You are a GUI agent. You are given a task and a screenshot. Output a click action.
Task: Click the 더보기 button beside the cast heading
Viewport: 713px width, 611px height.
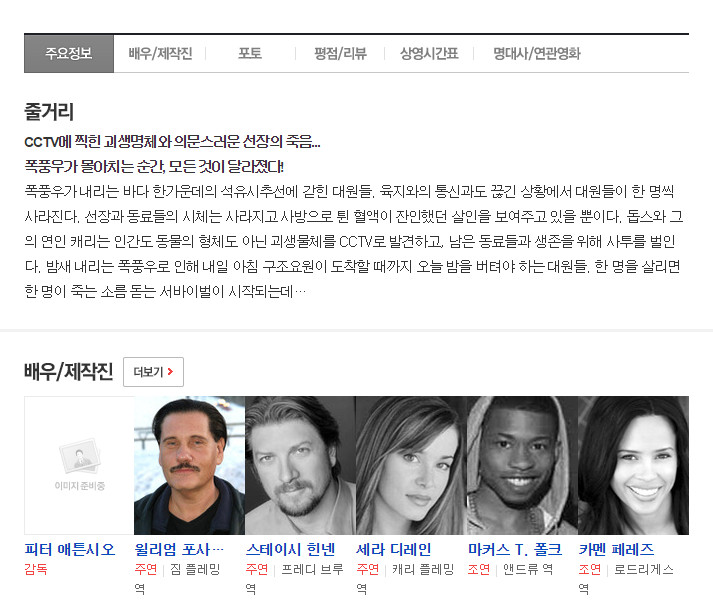[x=153, y=372]
